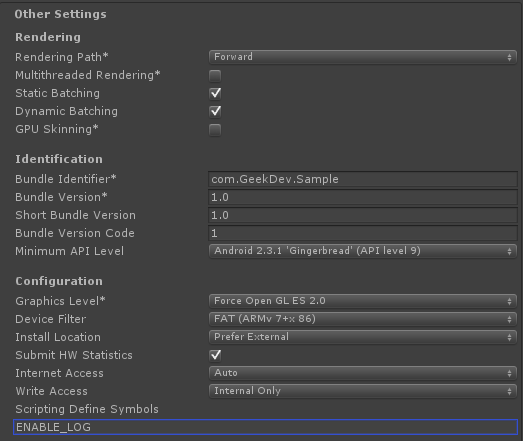Click the Configuration heading
This screenshot has width=523, height=441.
point(59,282)
